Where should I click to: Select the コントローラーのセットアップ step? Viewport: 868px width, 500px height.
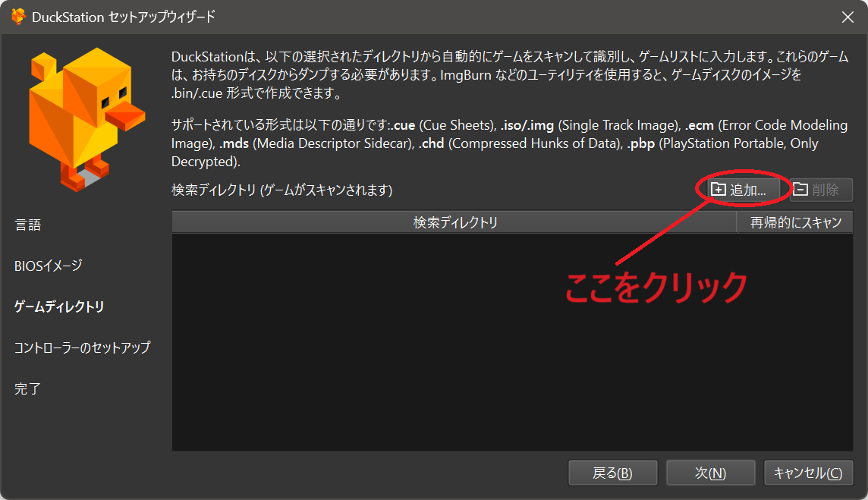click(83, 347)
